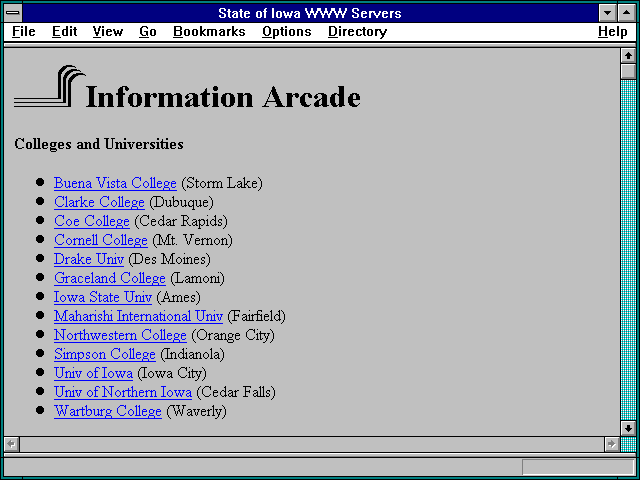Click the Information Arcade title text
Image resolution: width=640 pixels, height=480 pixels.
(x=223, y=97)
